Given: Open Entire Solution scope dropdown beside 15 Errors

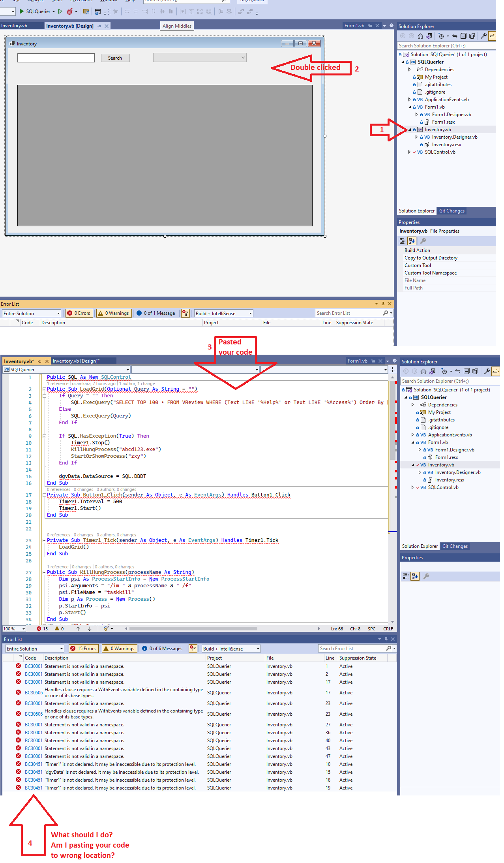Looking at the screenshot, I should pos(34,649).
